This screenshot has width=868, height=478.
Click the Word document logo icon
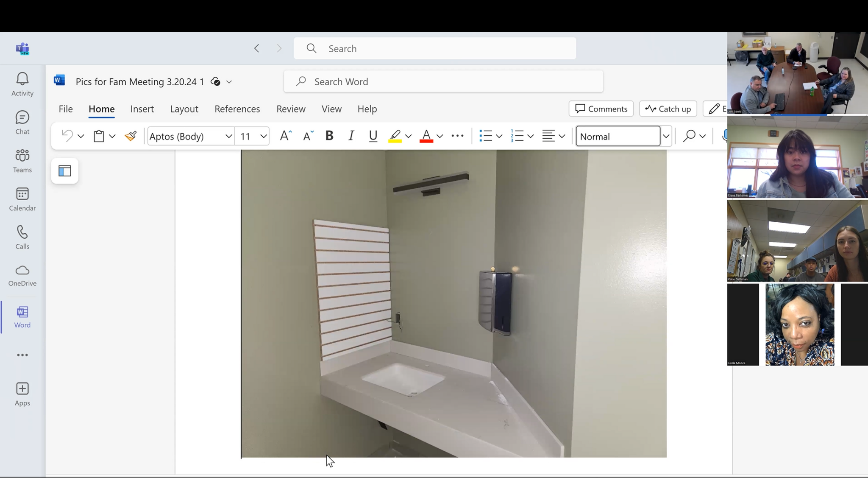59,80
